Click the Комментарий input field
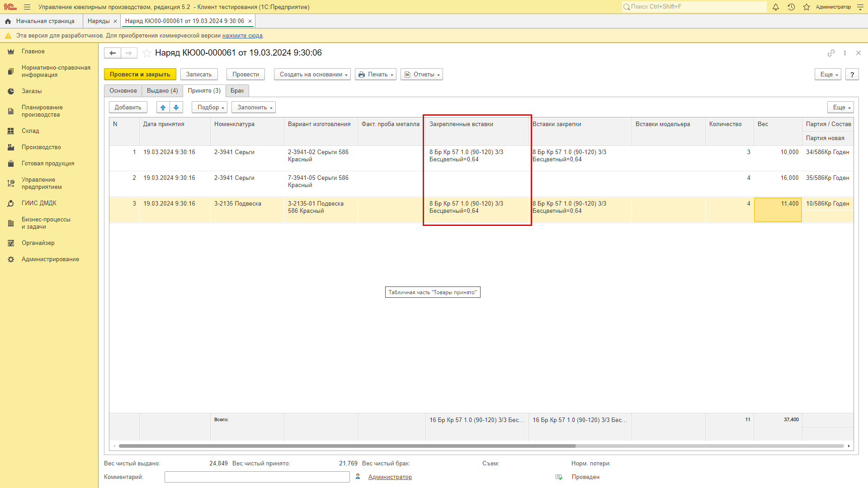Viewport: 868px width, 488px height. pos(257,477)
